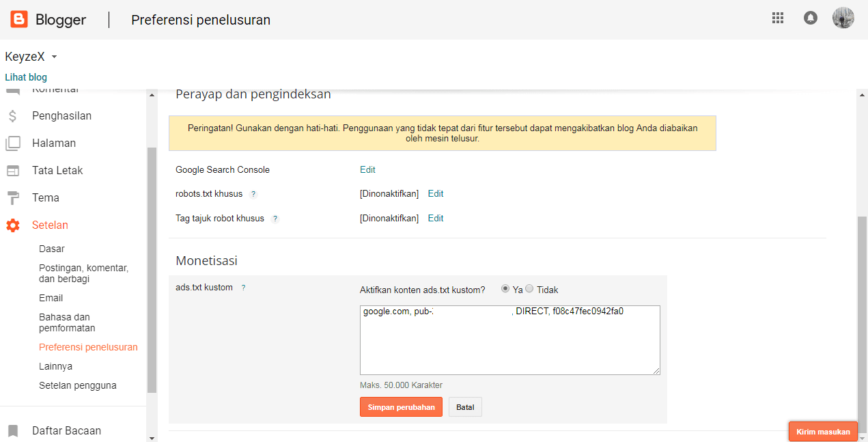This screenshot has height=442, width=868.
Task: Open the Google apps grid
Action: click(777, 18)
